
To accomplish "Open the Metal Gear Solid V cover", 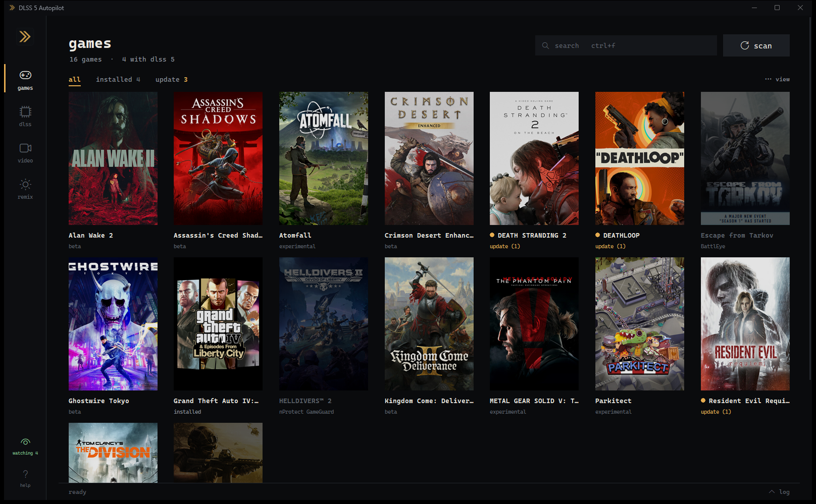I will (x=534, y=324).
